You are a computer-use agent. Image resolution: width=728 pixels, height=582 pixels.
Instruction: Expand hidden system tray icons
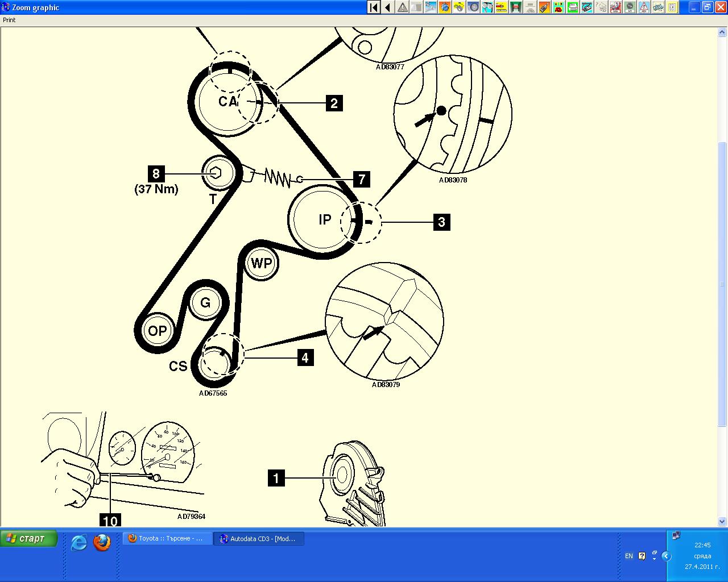click(x=666, y=556)
